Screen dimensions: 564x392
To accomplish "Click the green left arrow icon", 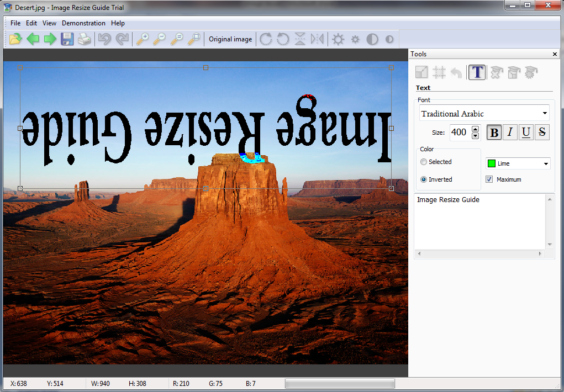I will pyautogui.click(x=33, y=39).
